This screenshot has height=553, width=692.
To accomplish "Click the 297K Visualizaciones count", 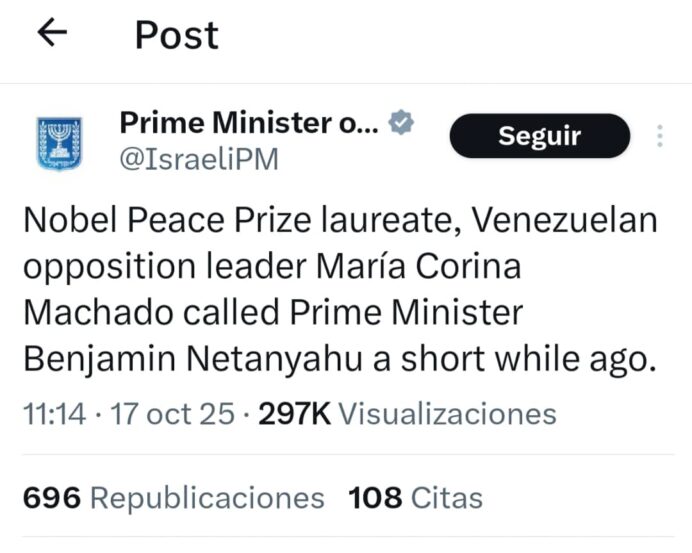I will click(407, 414).
